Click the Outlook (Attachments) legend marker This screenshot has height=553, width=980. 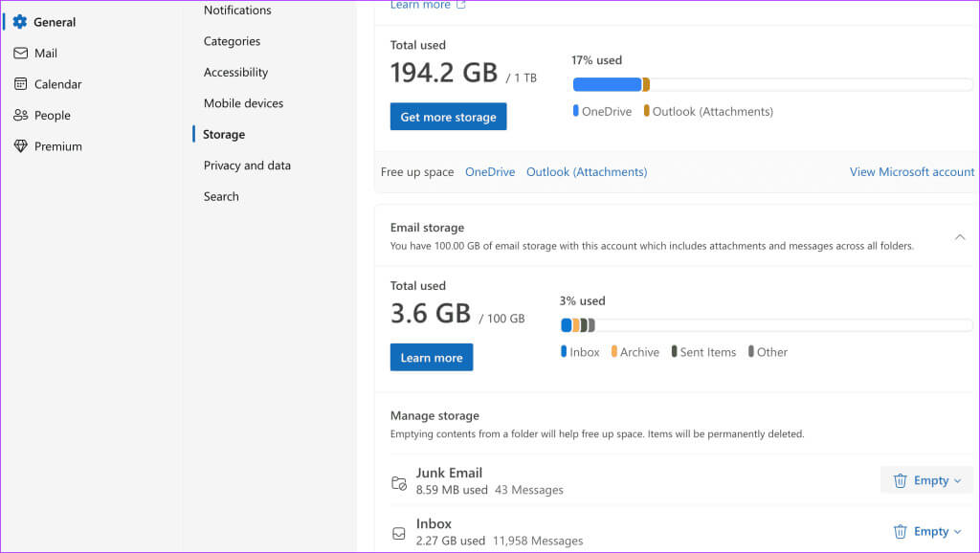(646, 111)
